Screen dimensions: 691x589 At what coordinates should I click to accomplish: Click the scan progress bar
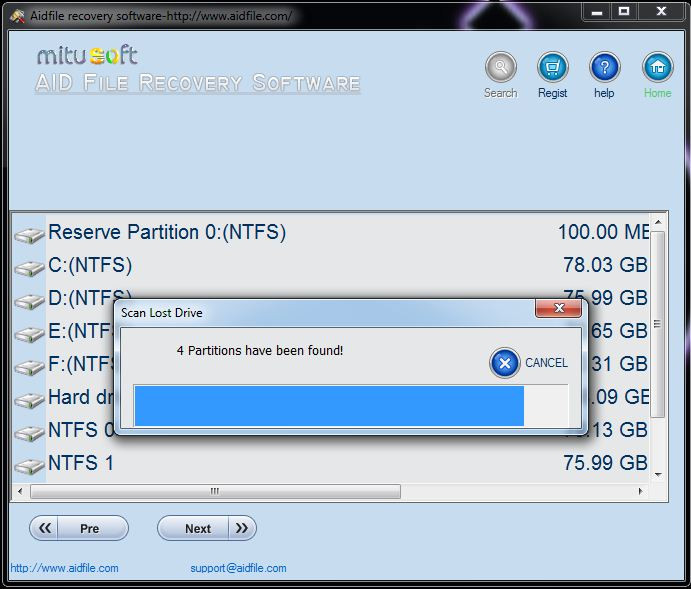click(x=351, y=405)
